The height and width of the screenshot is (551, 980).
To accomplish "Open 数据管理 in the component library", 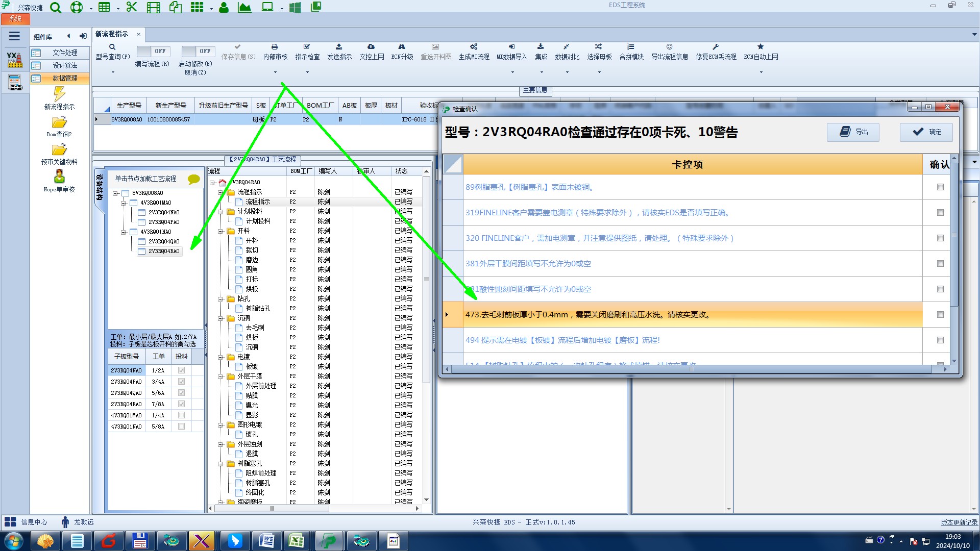I will click(x=65, y=78).
